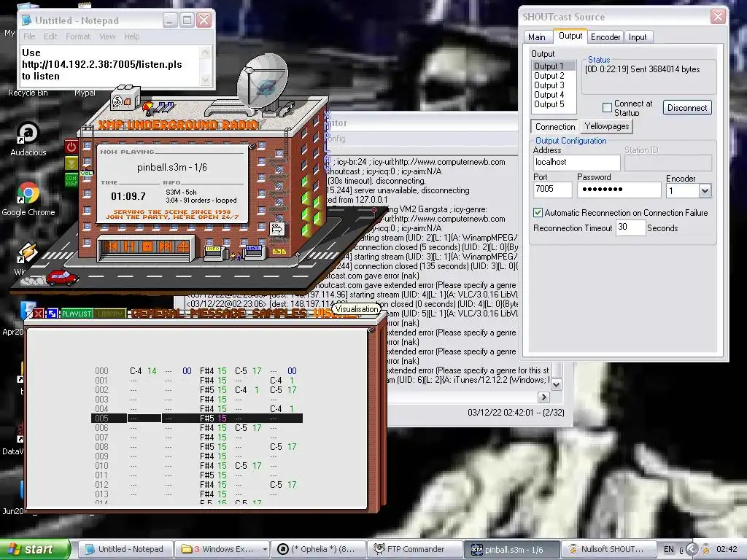Open File menu in Notepad
The height and width of the screenshot is (560, 747).
coord(29,36)
